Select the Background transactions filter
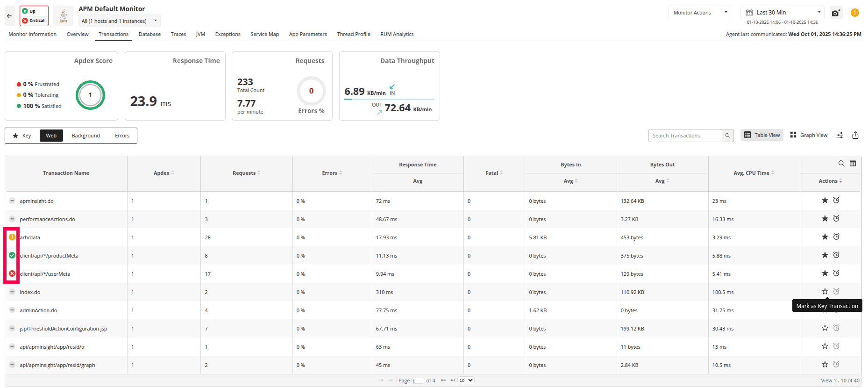Screen dimensions: 868x388 [x=86, y=136]
